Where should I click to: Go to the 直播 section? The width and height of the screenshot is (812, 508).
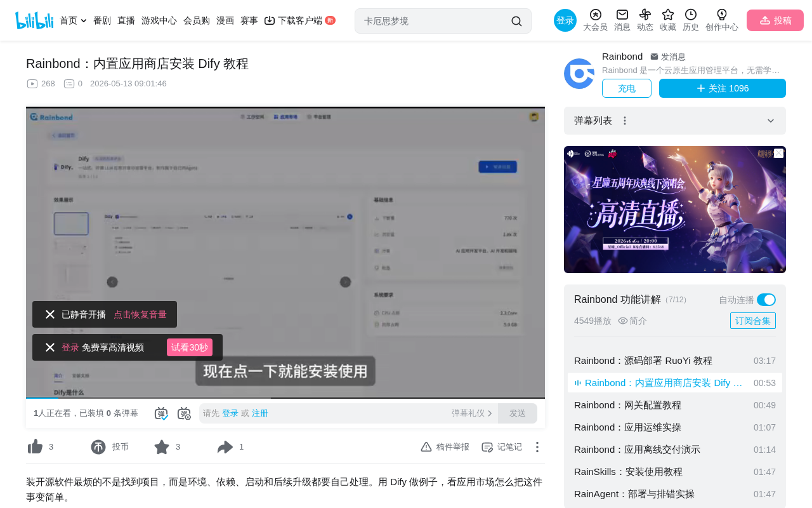(126, 20)
